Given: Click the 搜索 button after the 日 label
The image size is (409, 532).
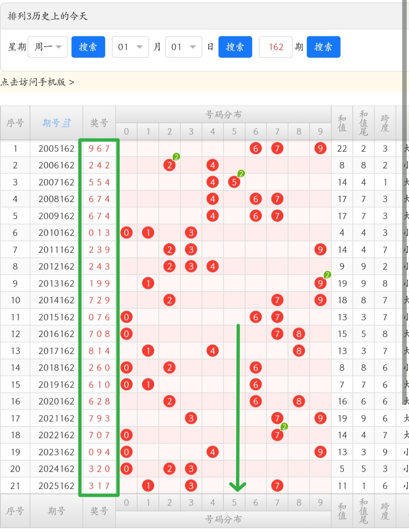Looking at the screenshot, I should pyautogui.click(x=235, y=47).
